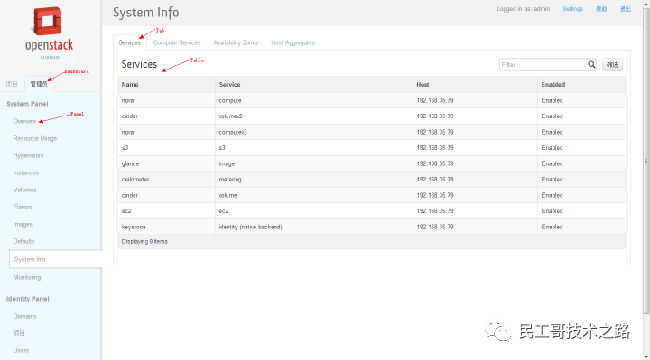650x360 pixels.
Task: Open the Availability Zones tab
Action: click(x=235, y=43)
